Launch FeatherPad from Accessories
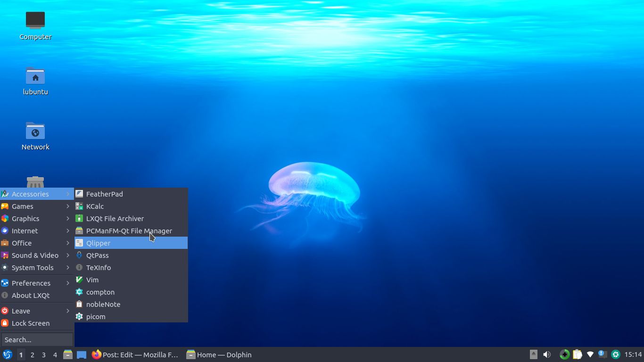Viewport: 644px width, 362px height. click(x=131, y=194)
